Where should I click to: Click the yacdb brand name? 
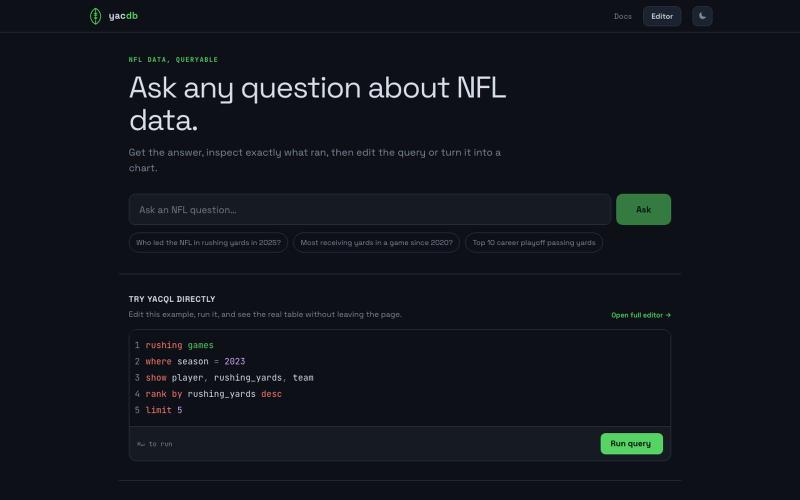123,16
